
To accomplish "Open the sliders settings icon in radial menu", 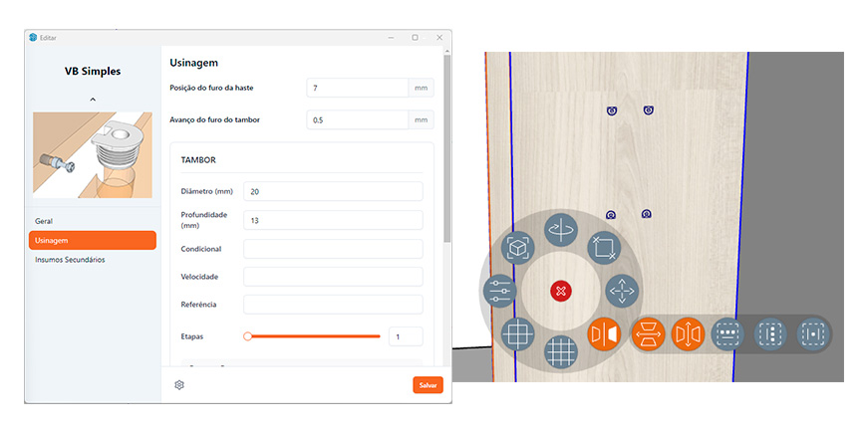I will [499, 292].
